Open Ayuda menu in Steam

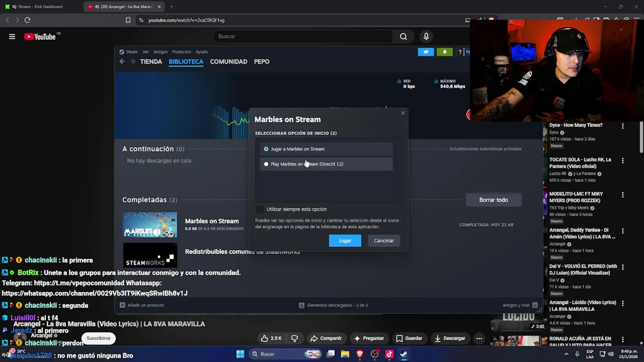202,52
